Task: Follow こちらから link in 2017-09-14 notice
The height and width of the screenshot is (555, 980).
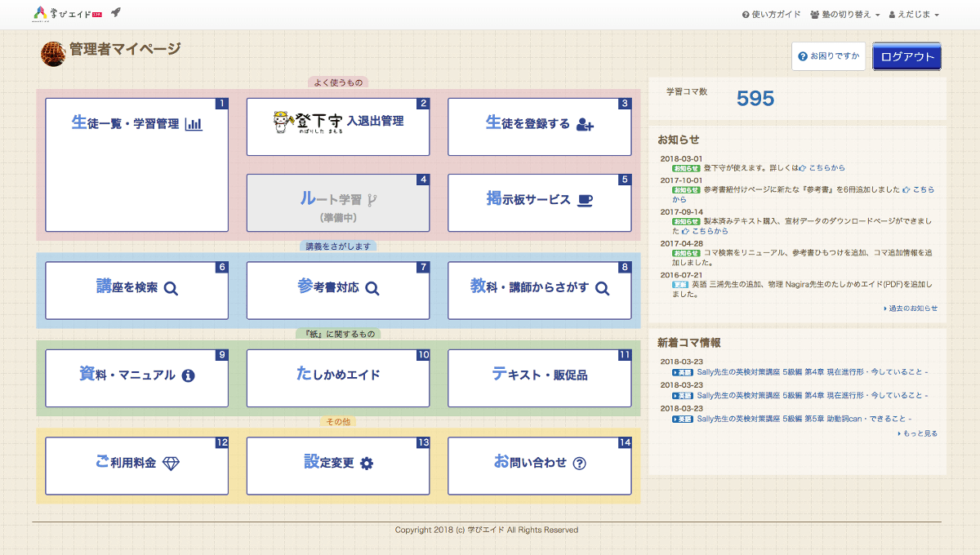Action: [x=705, y=231]
